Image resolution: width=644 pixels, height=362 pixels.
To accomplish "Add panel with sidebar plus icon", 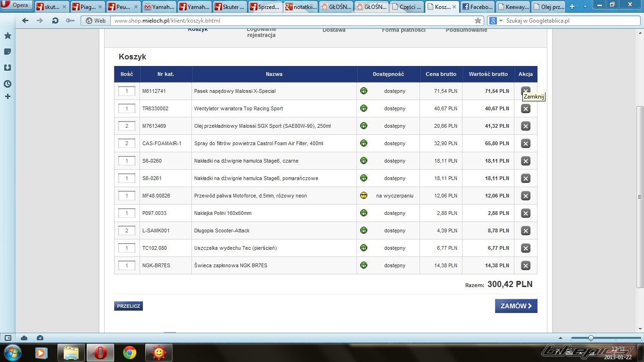I will pos(8,97).
